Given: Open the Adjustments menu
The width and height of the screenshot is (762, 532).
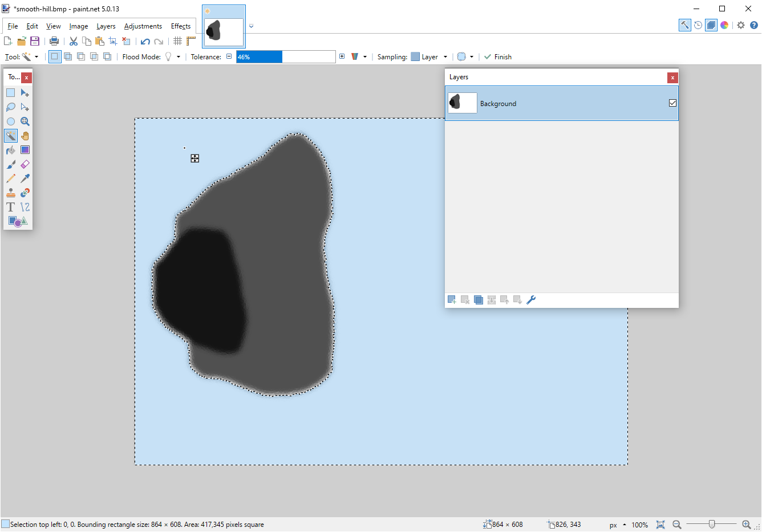Looking at the screenshot, I should pos(143,26).
